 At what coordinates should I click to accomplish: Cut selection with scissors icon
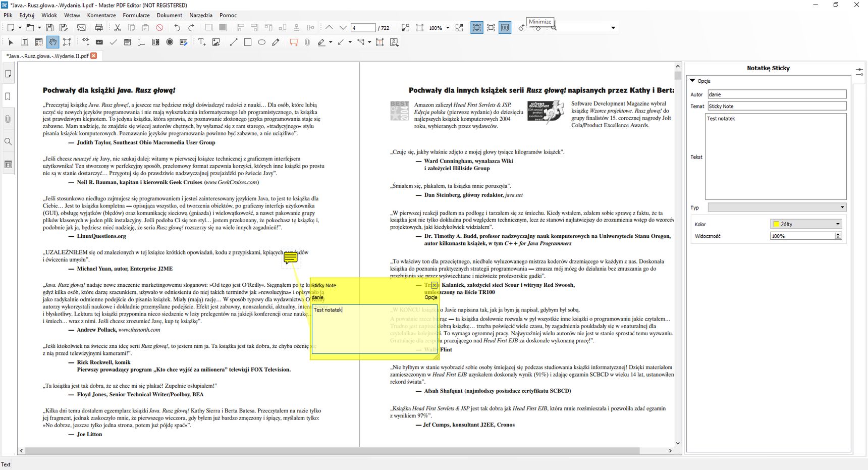[x=117, y=28]
